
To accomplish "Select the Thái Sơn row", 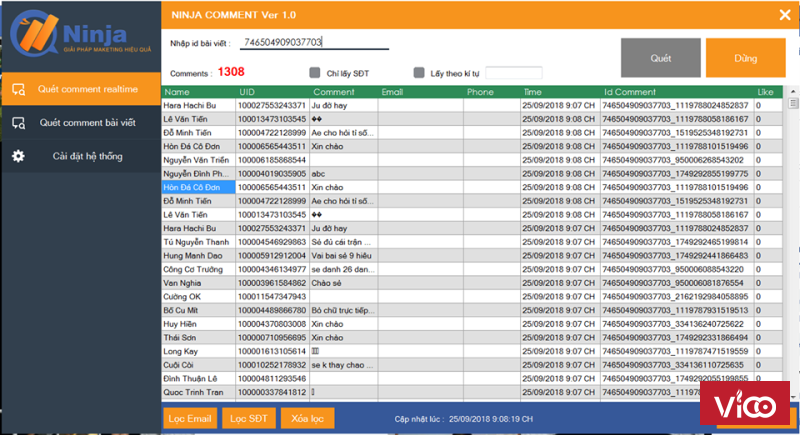I will point(472,338).
